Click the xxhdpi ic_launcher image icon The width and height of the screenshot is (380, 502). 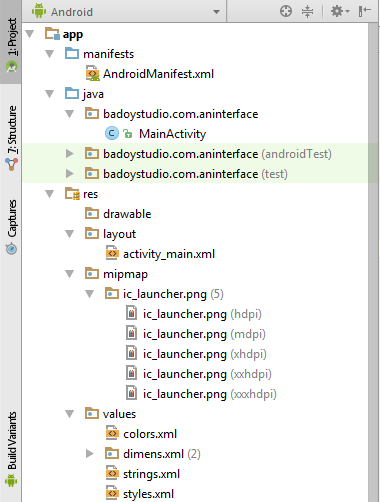click(x=132, y=373)
